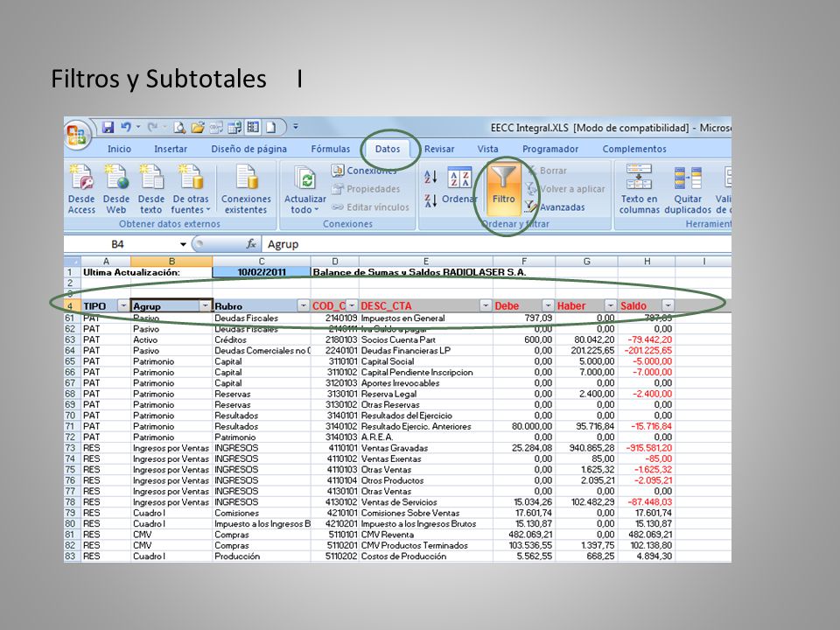Open Debe column filter dropdown
The image size is (840, 630).
(x=548, y=306)
